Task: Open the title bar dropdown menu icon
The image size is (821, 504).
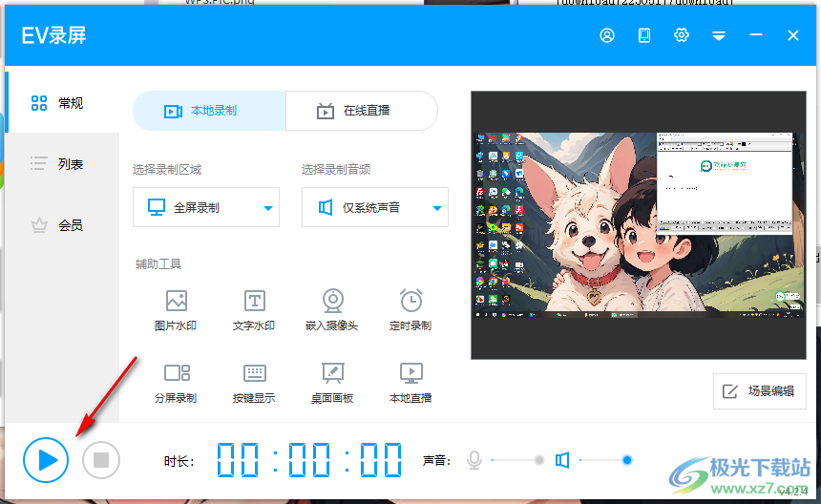Action: [718, 35]
